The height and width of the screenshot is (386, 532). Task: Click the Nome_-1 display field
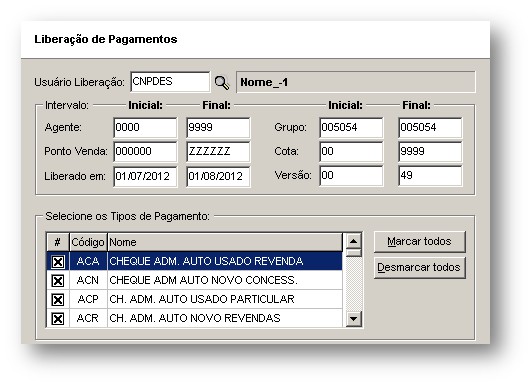click(x=356, y=82)
